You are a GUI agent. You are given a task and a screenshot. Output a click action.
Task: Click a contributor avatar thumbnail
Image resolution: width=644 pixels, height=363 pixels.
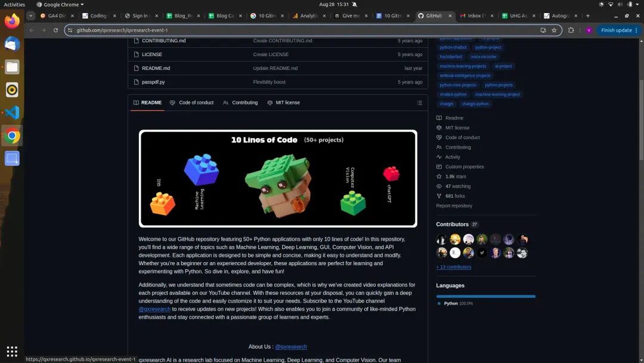[441, 239]
